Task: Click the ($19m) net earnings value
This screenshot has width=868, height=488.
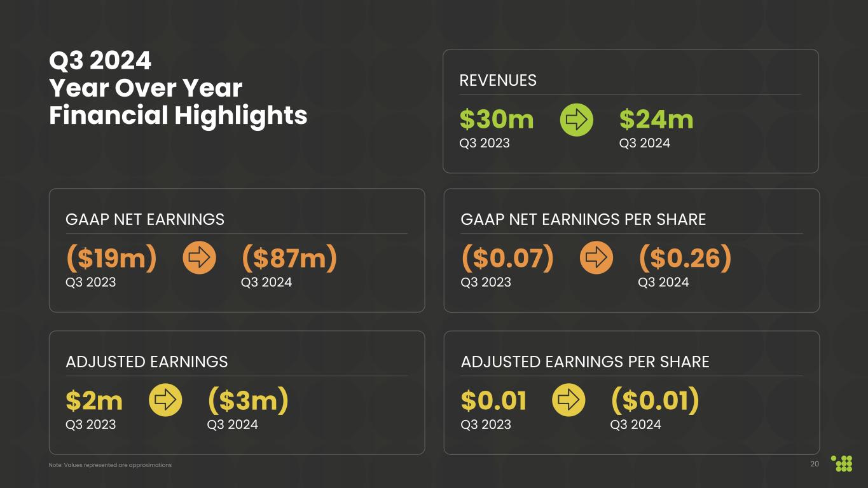Action: (x=111, y=258)
